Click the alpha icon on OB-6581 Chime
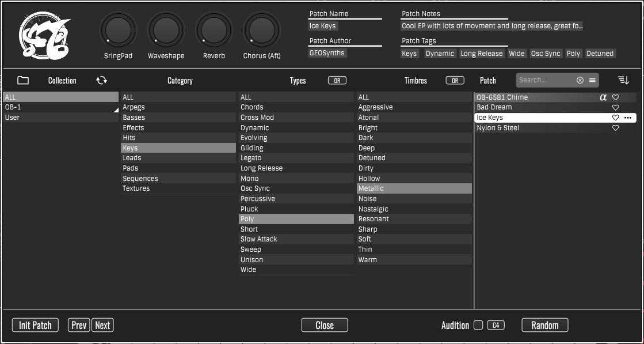This screenshot has height=344, width=644. 603,97
